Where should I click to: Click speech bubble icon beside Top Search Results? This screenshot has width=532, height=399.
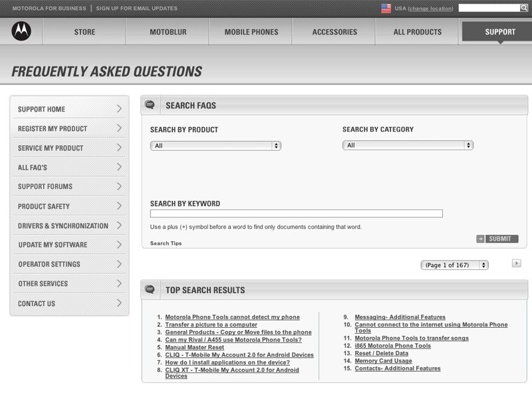pyautogui.click(x=150, y=289)
